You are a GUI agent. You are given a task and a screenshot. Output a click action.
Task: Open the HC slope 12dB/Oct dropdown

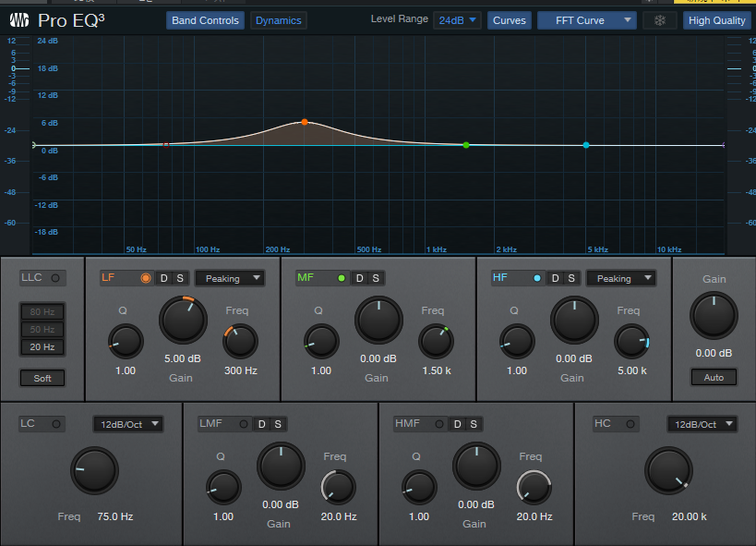pos(702,424)
